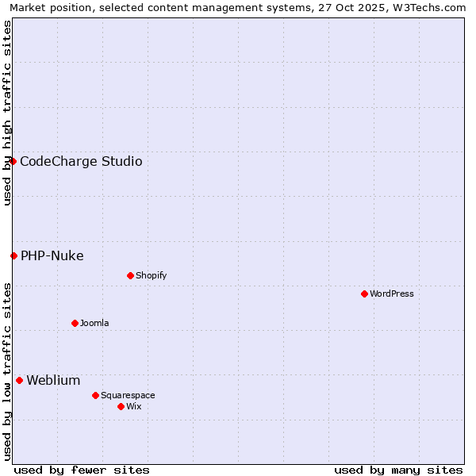Select the CodeCharge Studio red marker
Screen dimensions: 476x476
point(13,161)
